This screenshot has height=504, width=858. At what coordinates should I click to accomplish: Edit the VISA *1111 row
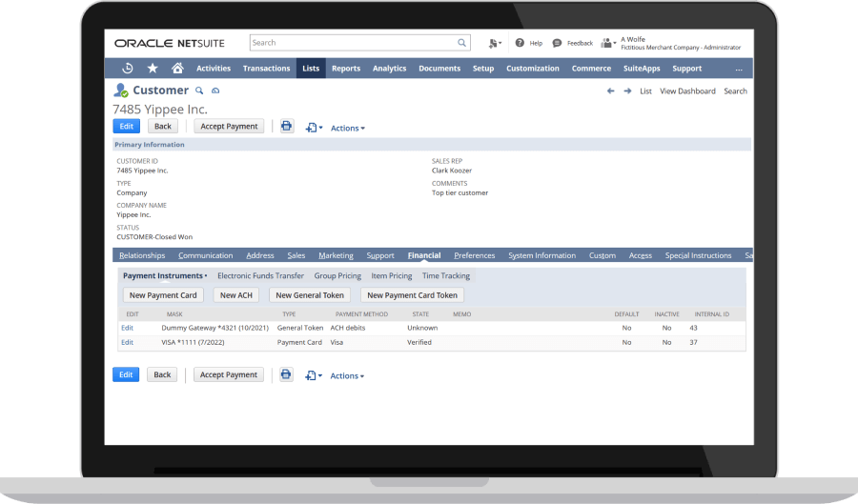pos(127,342)
